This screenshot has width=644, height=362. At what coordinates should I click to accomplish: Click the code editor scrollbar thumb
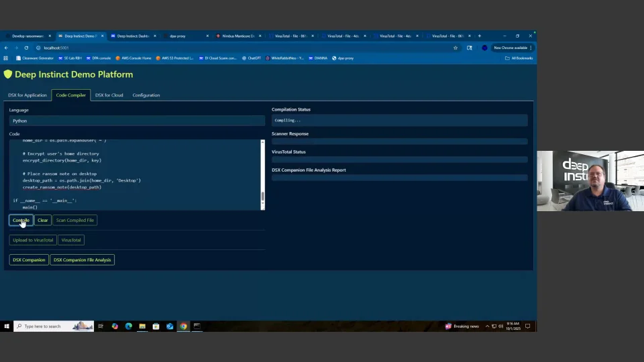click(263, 196)
